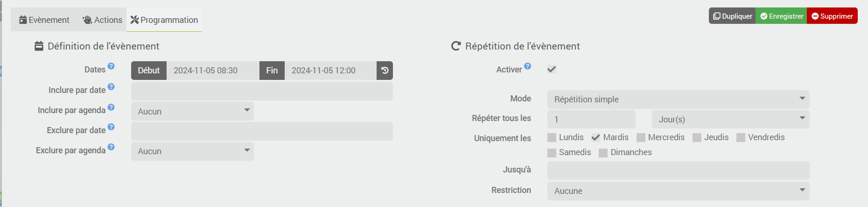Viewport: 868px width, 207px height.
Task: Uncheck the Mardis checkbox
Action: click(595, 137)
